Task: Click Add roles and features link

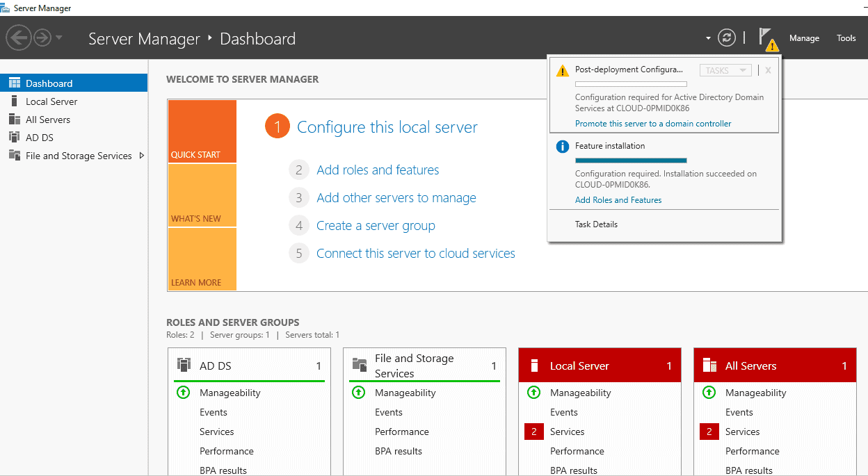Action: [378, 170]
